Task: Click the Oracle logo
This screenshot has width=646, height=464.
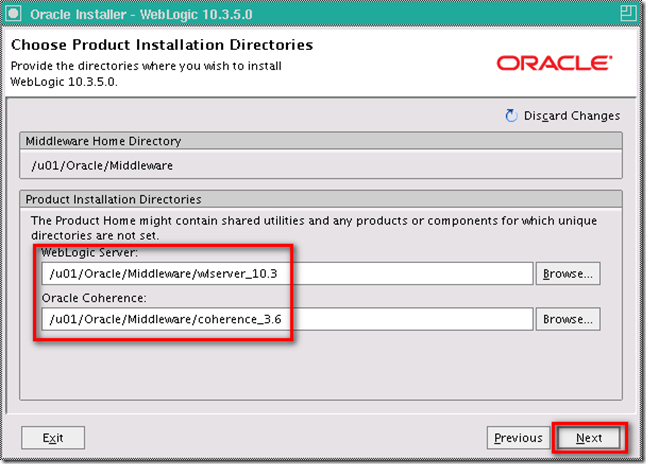Action: coord(555,63)
